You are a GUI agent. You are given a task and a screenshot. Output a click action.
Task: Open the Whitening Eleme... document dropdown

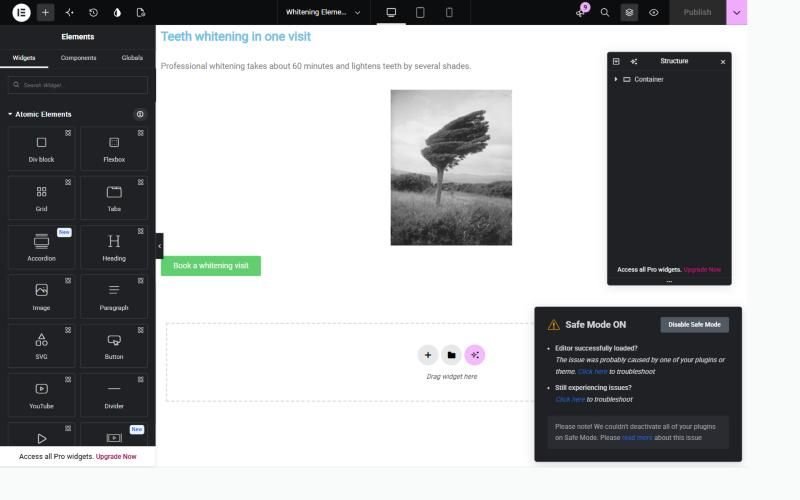[x=323, y=12]
